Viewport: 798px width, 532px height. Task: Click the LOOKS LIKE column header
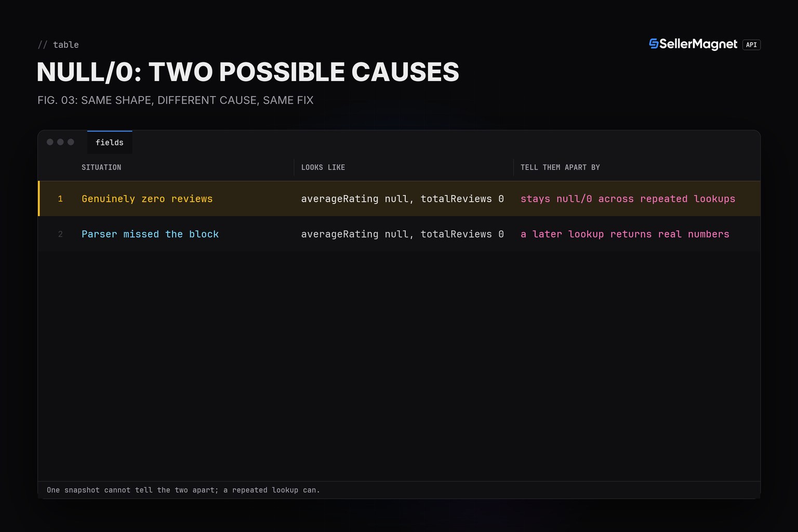click(x=323, y=167)
